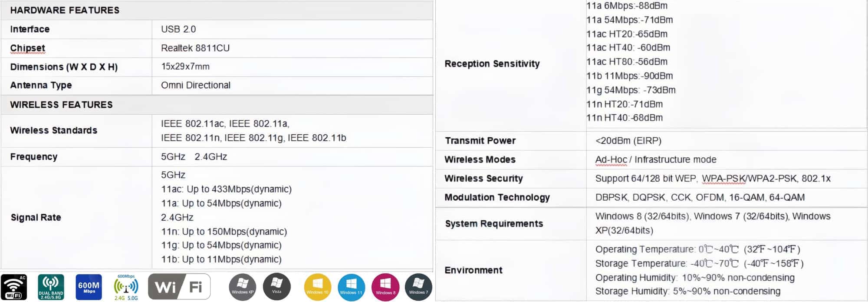Click the dark Windows 7 icon
868x302 pixels.
coord(418,287)
